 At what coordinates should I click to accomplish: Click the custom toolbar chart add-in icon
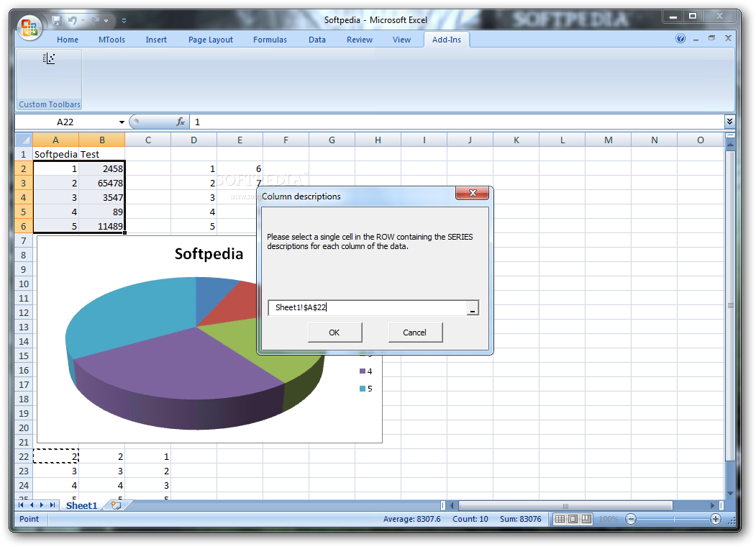[x=49, y=59]
